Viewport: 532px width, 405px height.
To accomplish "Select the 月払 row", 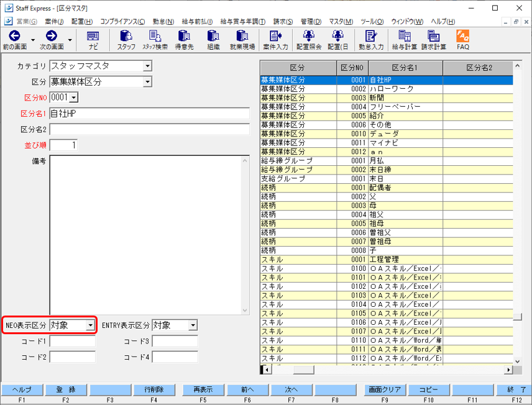I will (x=387, y=161).
